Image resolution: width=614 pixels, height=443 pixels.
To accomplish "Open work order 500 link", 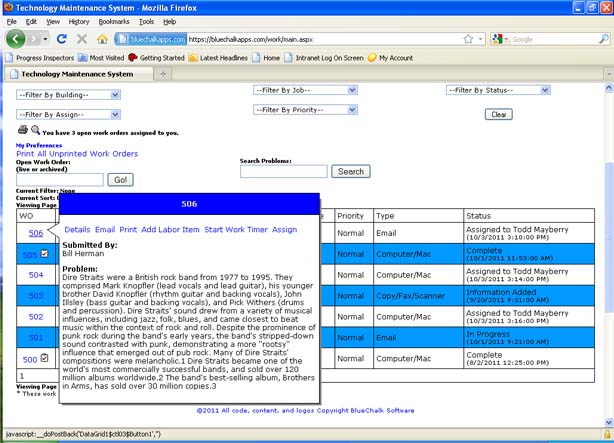I will point(30,360).
